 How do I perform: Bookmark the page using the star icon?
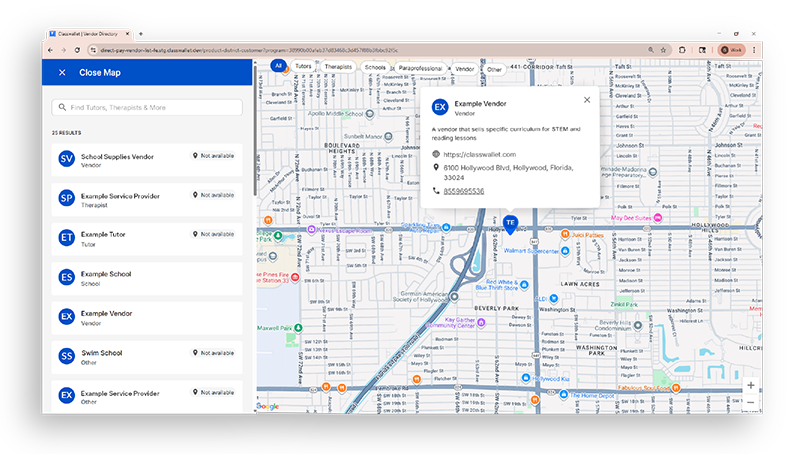tap(663, 50)
